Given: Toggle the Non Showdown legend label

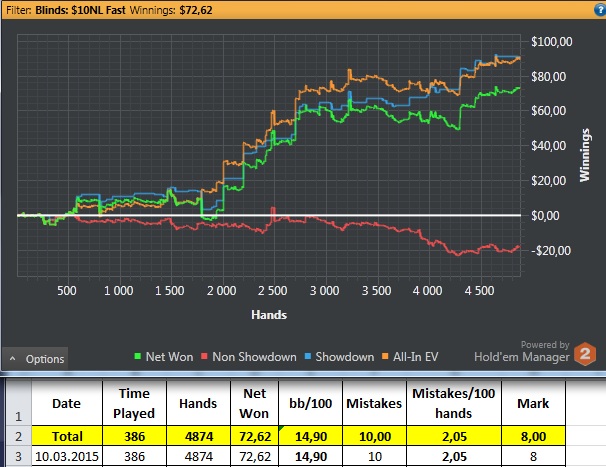Looking at the screenshot, I should [x=254, y=356].
